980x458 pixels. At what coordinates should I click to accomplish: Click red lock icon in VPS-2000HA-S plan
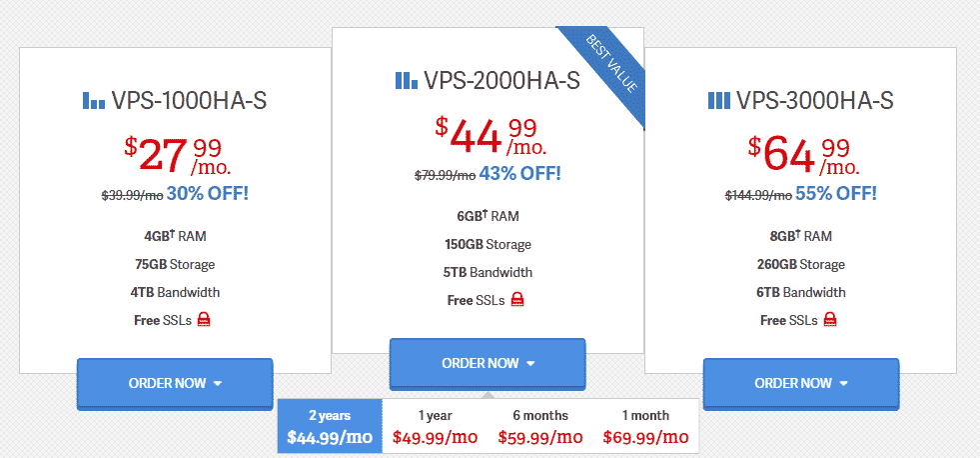[517, 300]
